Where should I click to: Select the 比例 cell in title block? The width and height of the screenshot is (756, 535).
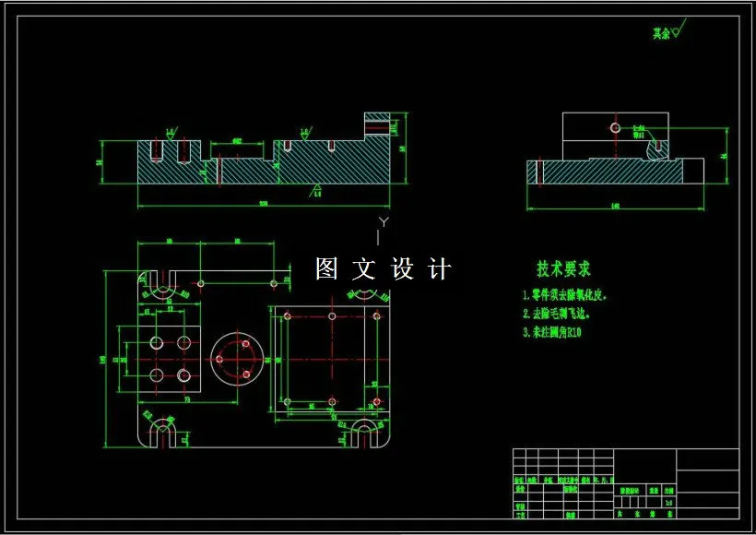(670, 490)
